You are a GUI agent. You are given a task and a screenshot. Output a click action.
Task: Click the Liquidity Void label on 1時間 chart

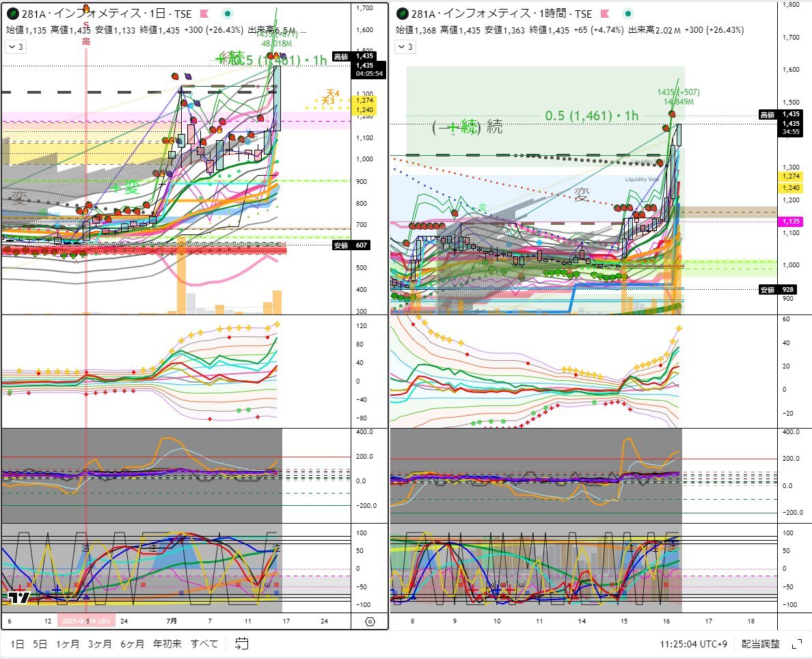pos(642,179)
